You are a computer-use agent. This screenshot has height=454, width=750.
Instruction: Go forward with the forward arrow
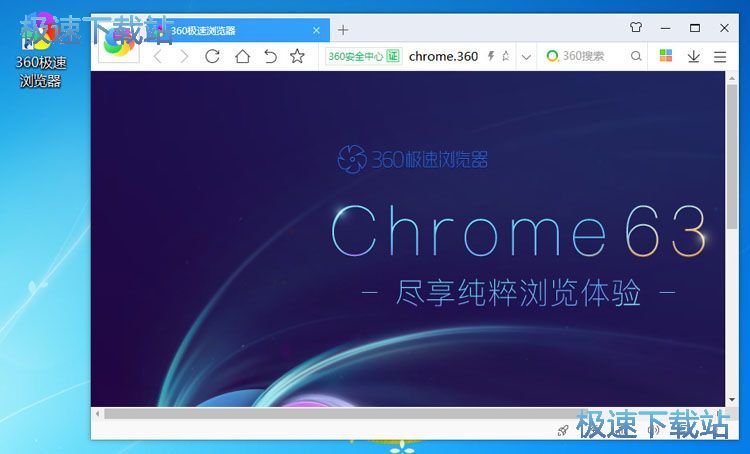184,56
